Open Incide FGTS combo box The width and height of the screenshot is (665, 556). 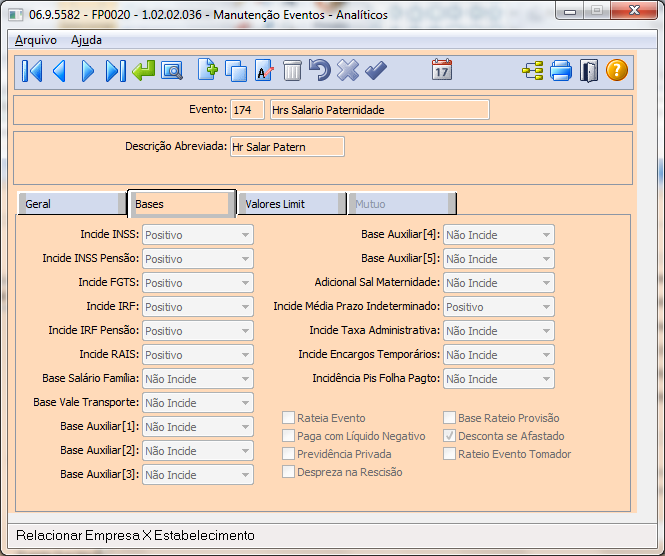click(198, 283)
